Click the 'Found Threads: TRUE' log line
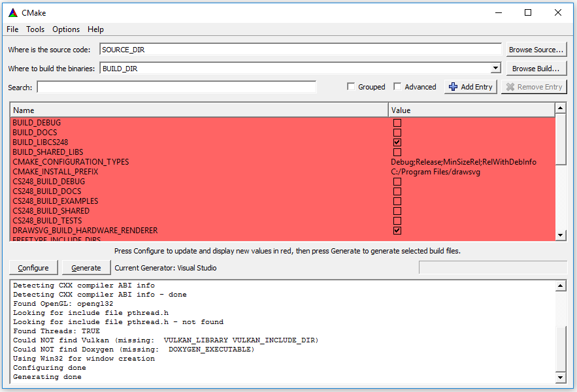Screen dimensions: 577x392 [56, 331]
